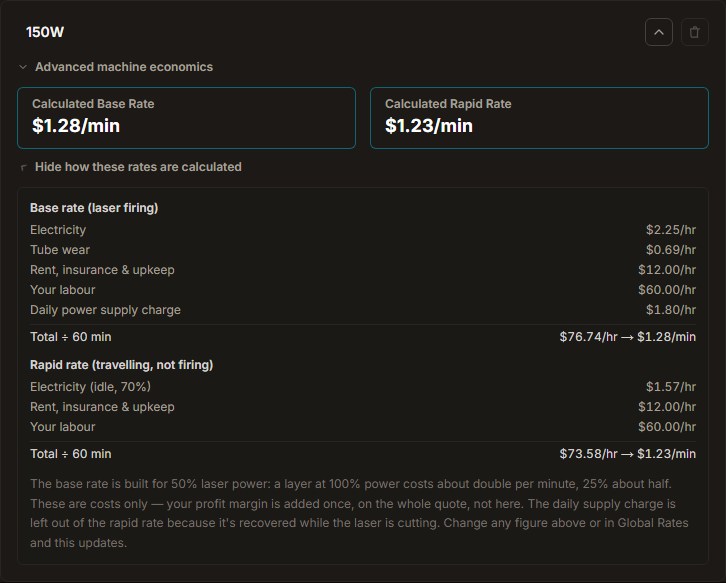This screenshot has width=726, height=583.
Task: Collapse the 150W machine card with chevron-up button
Action: point(658,32)
